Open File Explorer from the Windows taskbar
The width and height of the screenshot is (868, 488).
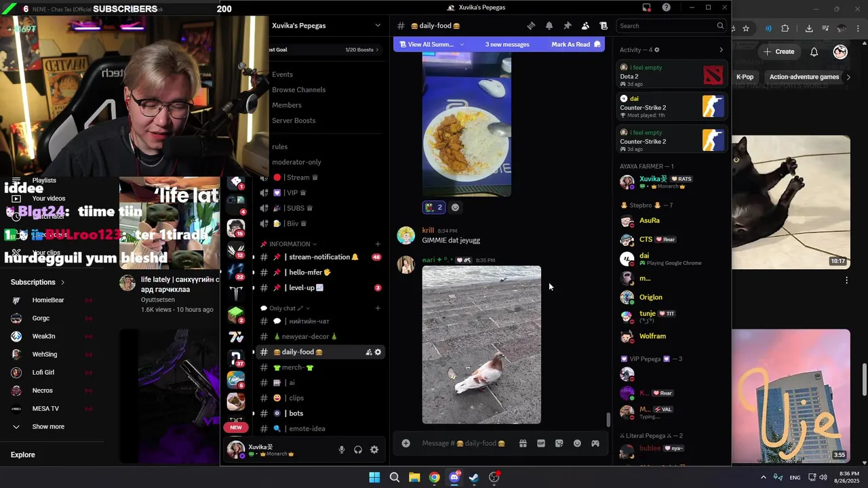[x=414, y=477]
